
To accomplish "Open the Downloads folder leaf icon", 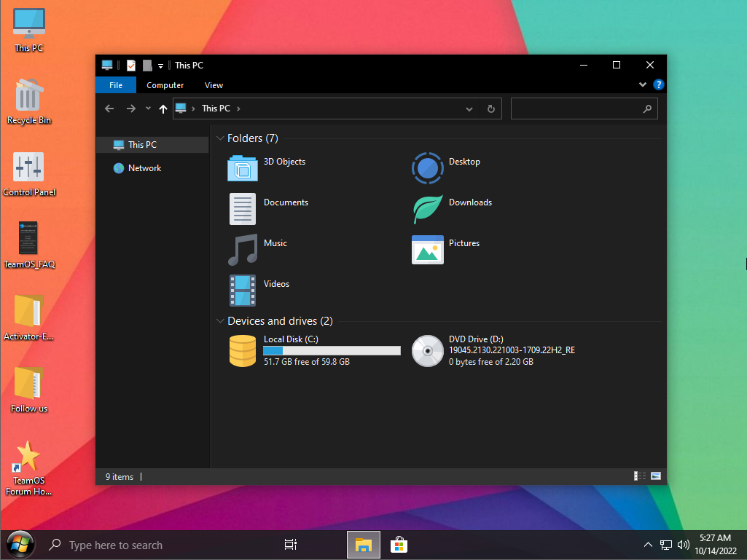I will (x=428, y=209).
